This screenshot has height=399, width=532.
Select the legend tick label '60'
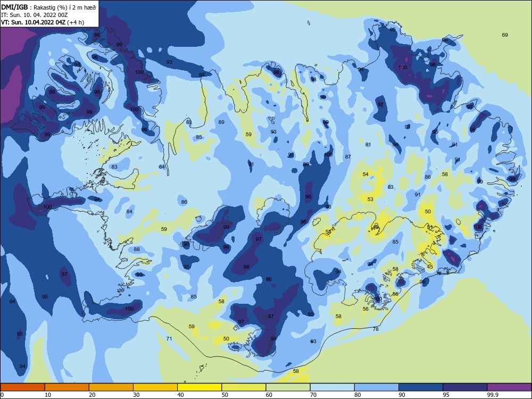269,395
